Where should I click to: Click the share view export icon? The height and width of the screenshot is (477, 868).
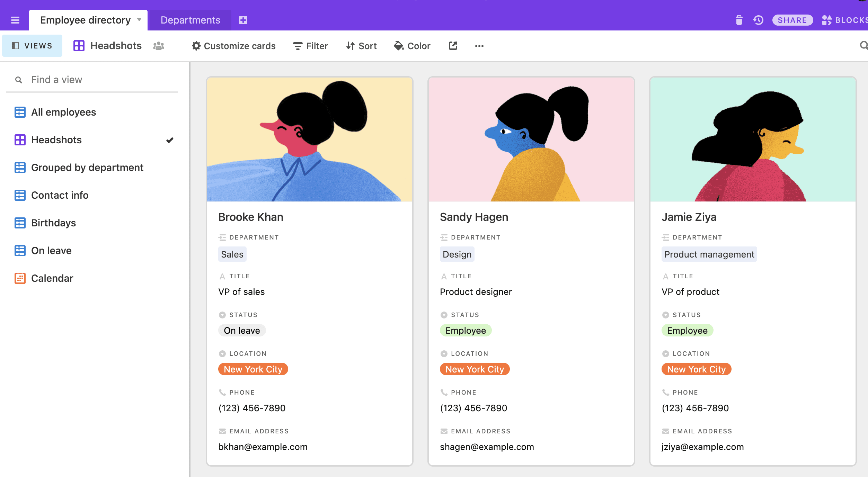(453, 46)
